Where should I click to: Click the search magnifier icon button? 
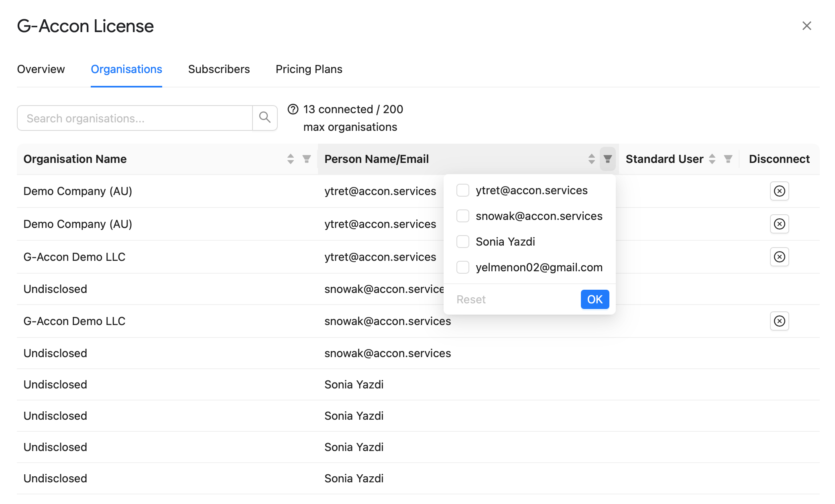click(265, 118)
